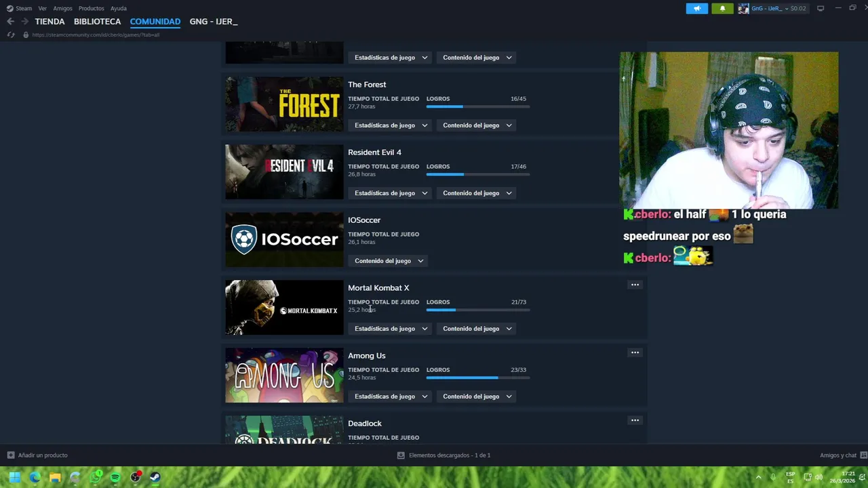
Task: Click the Mortal Kombat X thumbnail
Action: point(284,308)
